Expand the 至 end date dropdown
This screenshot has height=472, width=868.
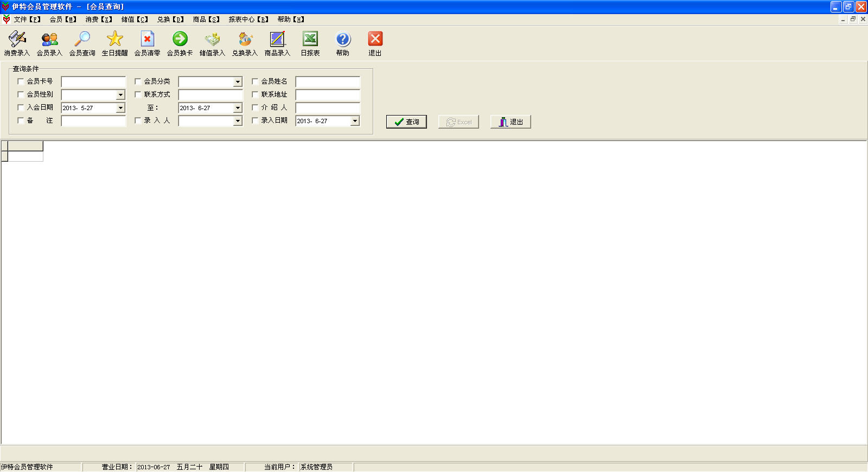point(238,108)
